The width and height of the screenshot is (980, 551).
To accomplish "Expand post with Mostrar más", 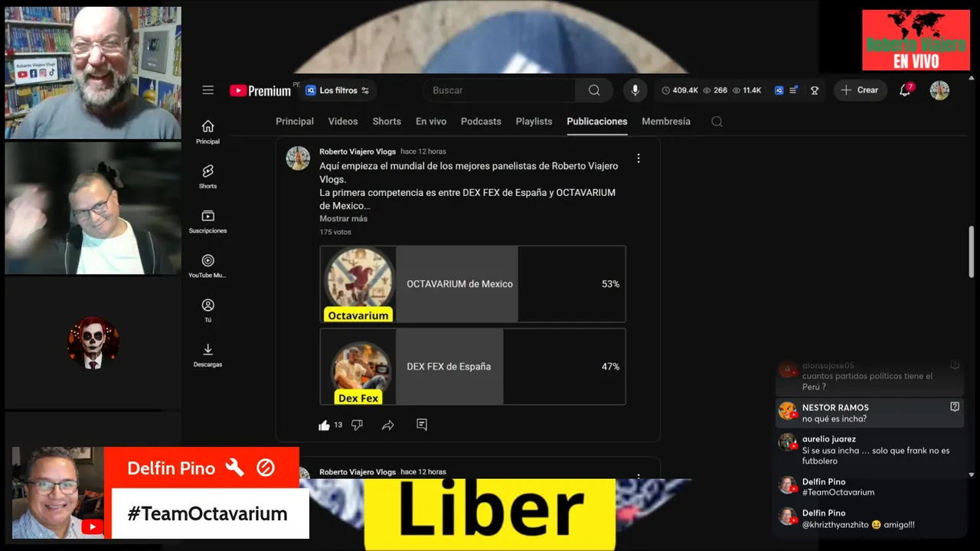I will point(343,219).
